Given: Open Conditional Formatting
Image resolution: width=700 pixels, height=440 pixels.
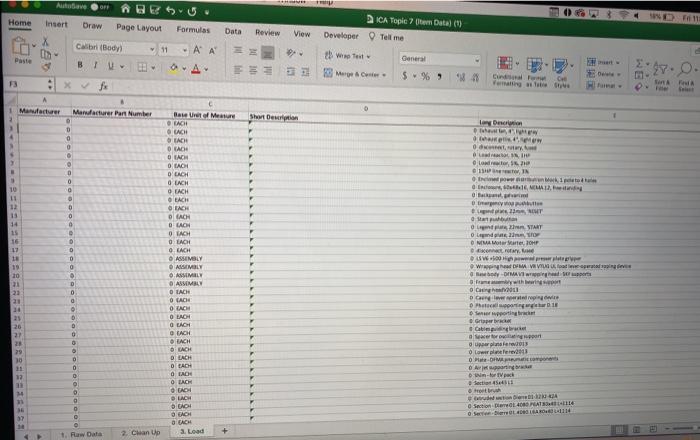Looking at the screenshot, I should (507, 71).
